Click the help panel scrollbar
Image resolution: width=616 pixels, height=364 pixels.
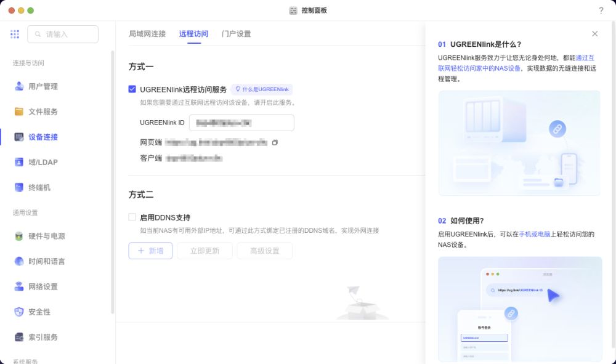pyautogui.click(x=614, y=185)
